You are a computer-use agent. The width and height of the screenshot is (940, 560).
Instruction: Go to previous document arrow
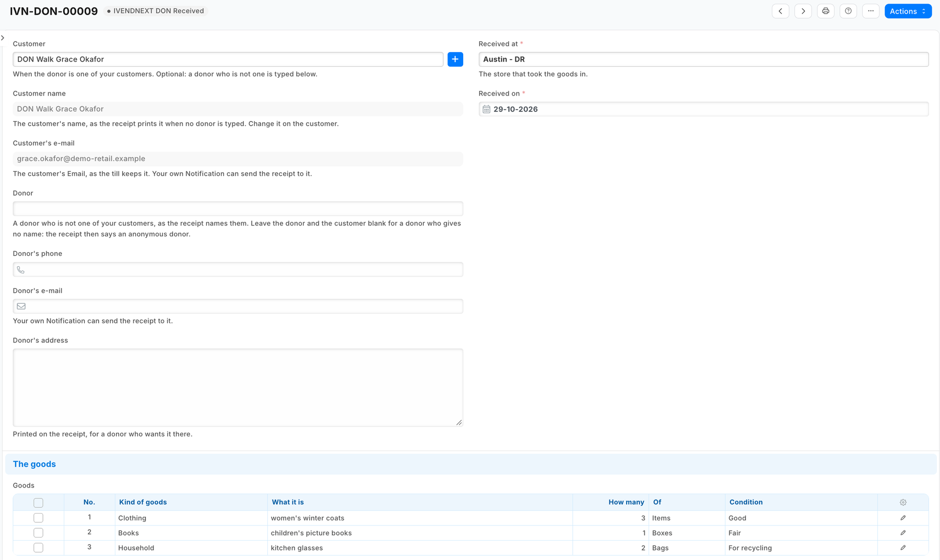point(780,11)
